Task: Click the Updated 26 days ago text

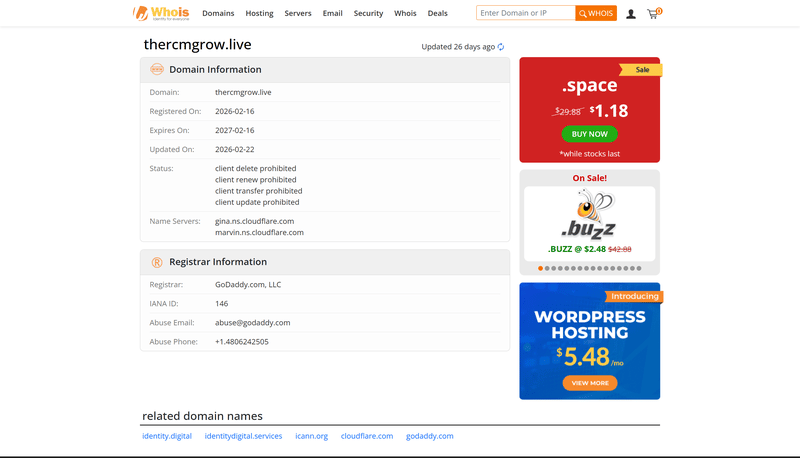Action: click(x=458, y=47)
